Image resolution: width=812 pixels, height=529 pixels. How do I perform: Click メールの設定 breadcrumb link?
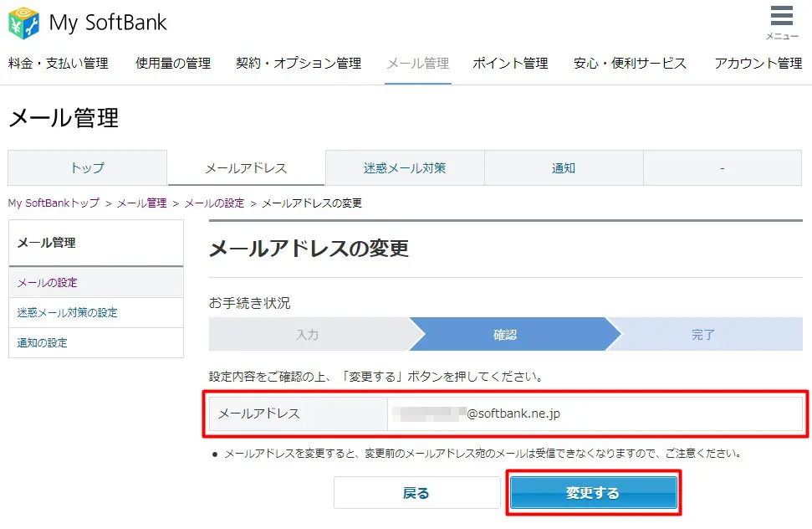(214, 203)
